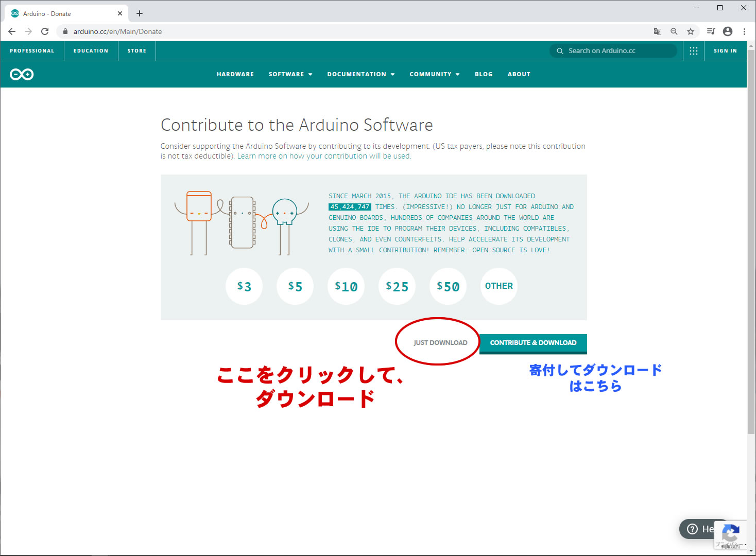Open the media control icon
Viewport: 756px width, 556px height.
point(711,31)
